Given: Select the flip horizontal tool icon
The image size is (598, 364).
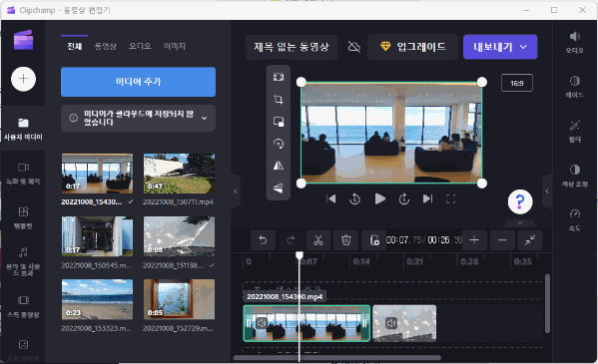Looking at the screenshot, I should click(279, 166).
